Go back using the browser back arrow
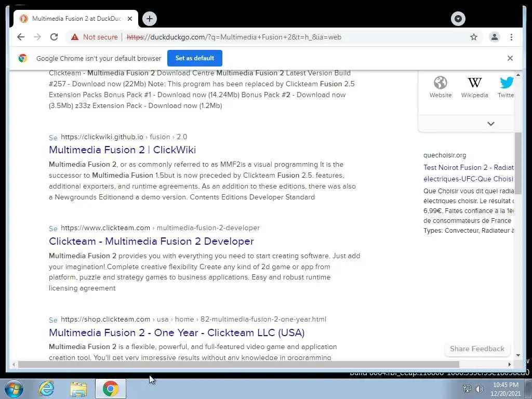The image size is (532, 399). (21, 37)
